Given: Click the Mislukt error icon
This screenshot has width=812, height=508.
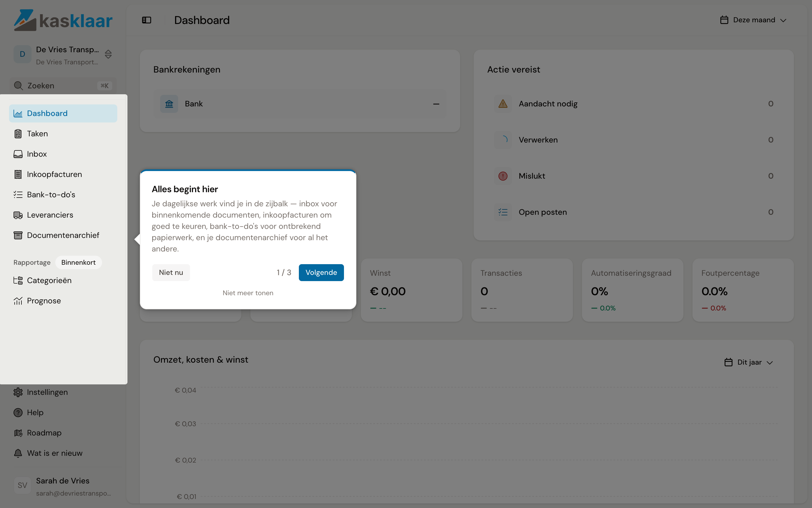Looking at the screenshot, I should [503, 176].
